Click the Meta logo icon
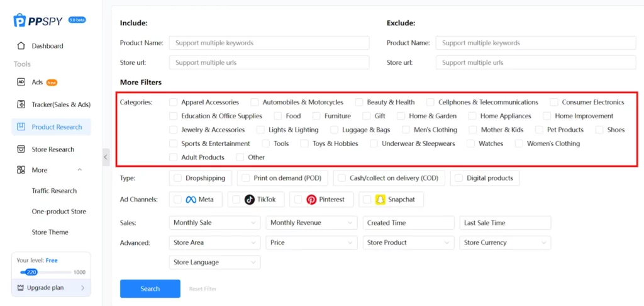The width and height of the screenshot is (644, 306). (x=190, y=200)
